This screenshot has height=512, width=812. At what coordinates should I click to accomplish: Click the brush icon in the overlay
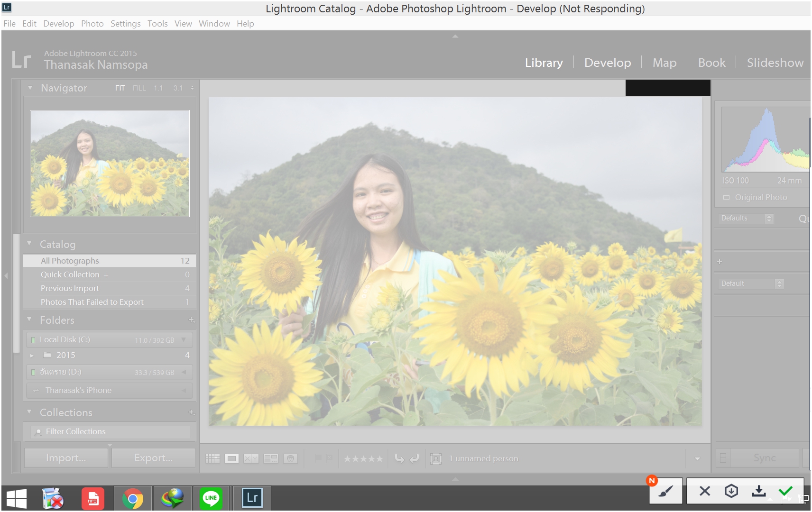[x=665, y=491]
